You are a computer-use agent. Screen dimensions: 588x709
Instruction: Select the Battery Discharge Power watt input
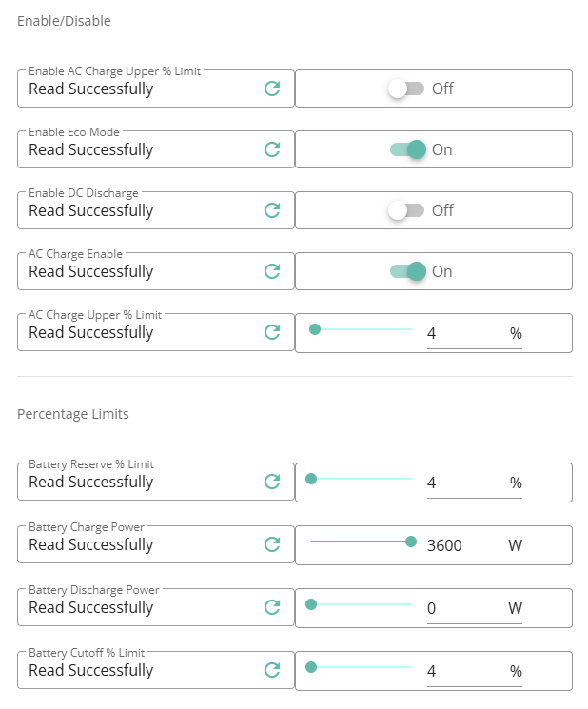(475, 609)
